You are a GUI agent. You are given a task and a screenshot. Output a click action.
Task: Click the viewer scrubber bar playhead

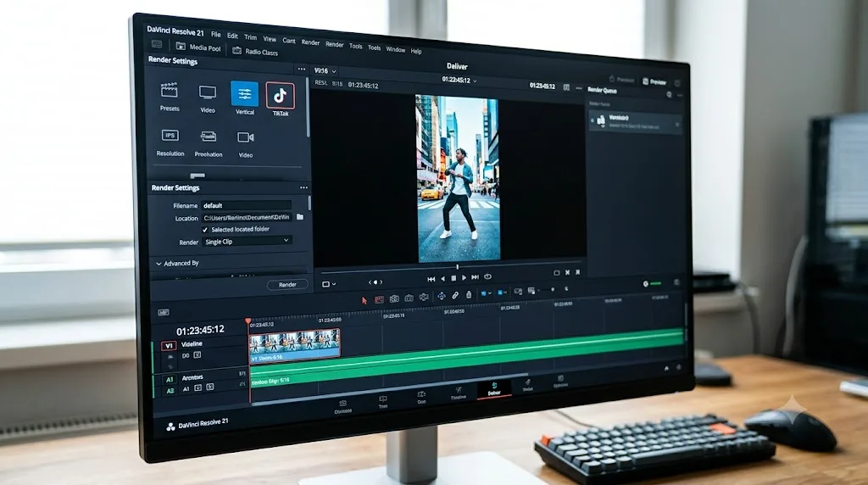pyautogui.click(x=457, y=267)
